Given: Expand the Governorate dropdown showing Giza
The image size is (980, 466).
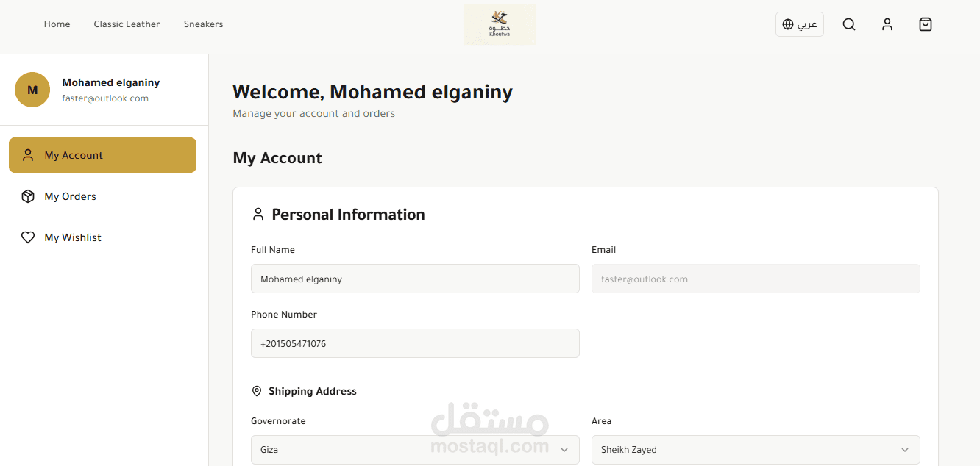Looking at the screenshot, I should [x=415, y=450].
